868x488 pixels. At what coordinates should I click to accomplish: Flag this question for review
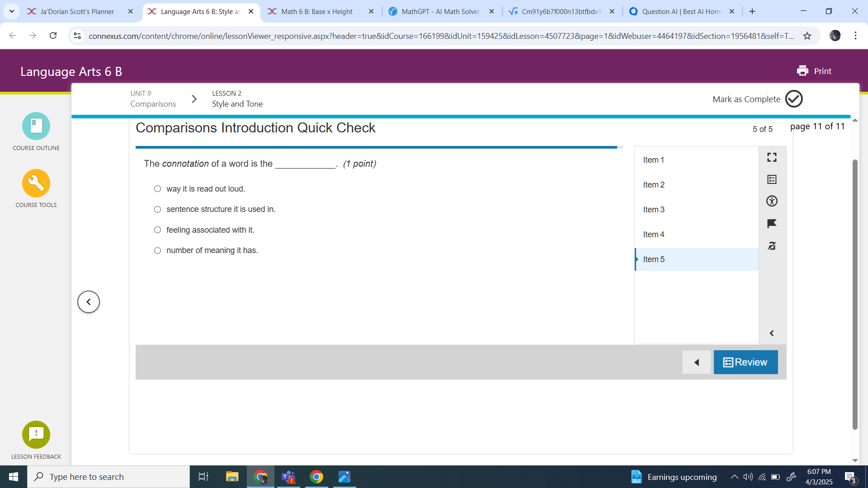(x=772, y=224)
